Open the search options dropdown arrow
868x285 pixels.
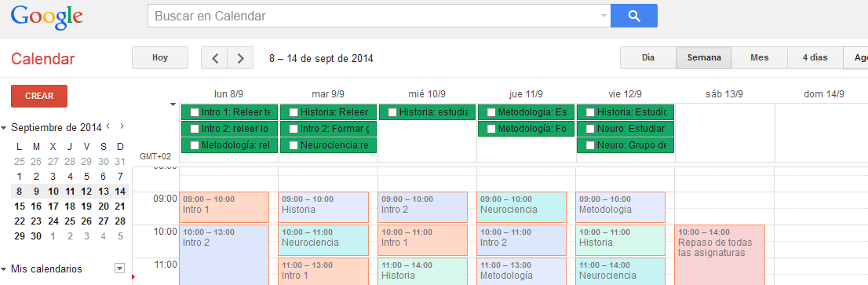[x=604, y=16]
